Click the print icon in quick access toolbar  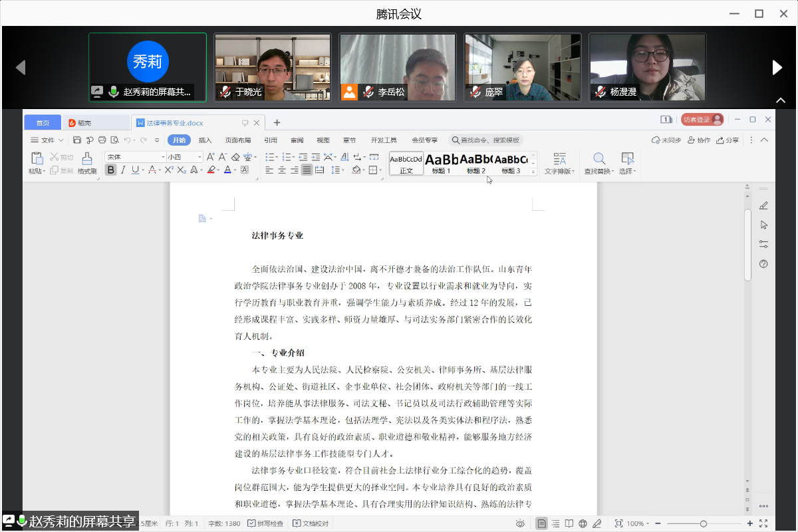(x=102, y=140)
